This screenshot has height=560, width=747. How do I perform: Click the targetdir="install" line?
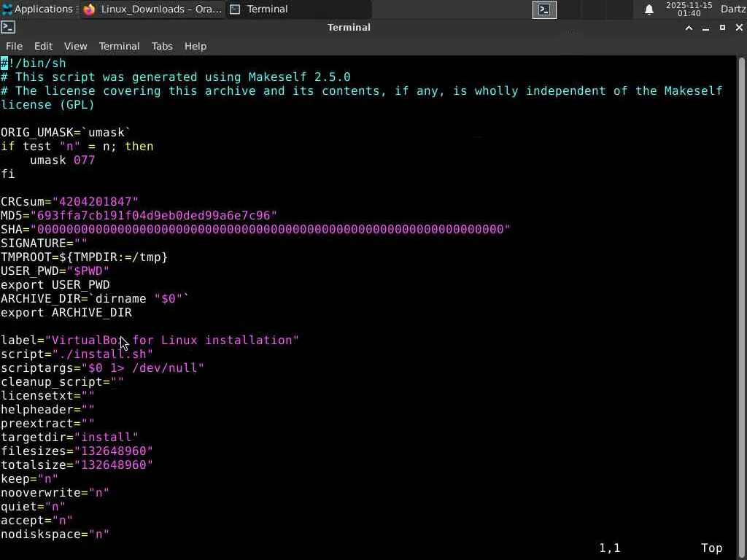(69, 437)
